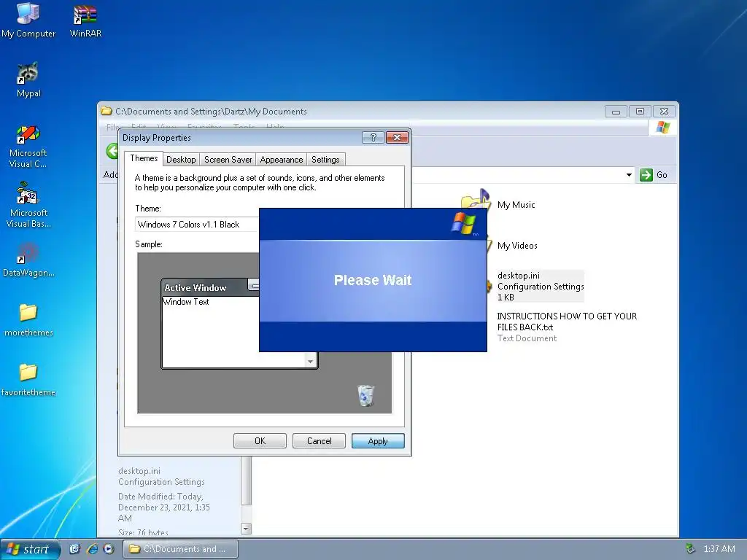Viewport: 747px width, 560px height.
Task: Click Cancel in Display Properties
Action: pyautogui.click(x=319, y=441)
